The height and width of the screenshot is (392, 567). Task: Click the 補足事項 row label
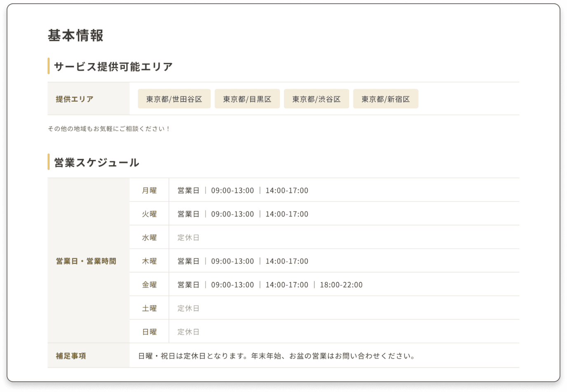71,356
